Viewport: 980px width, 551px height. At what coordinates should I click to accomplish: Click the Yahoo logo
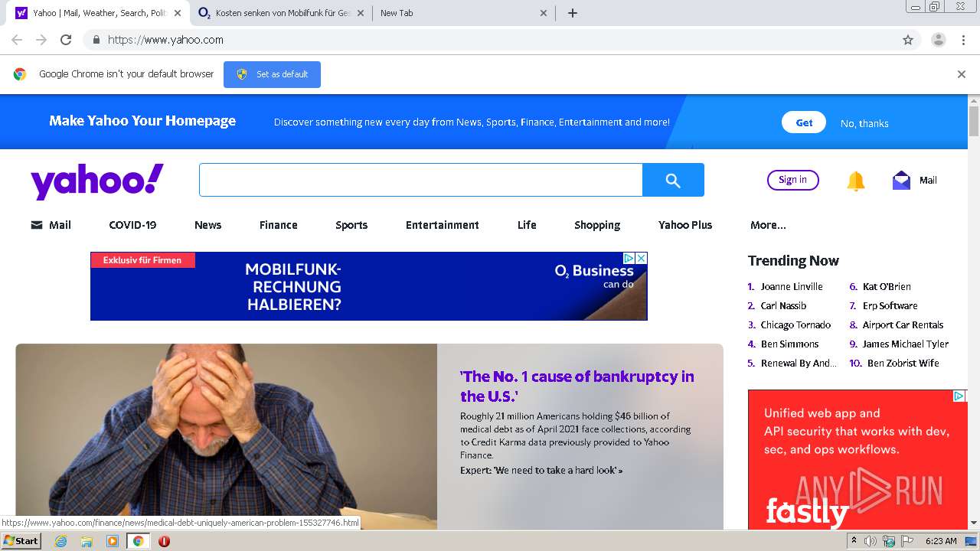[x=97, y=181]
